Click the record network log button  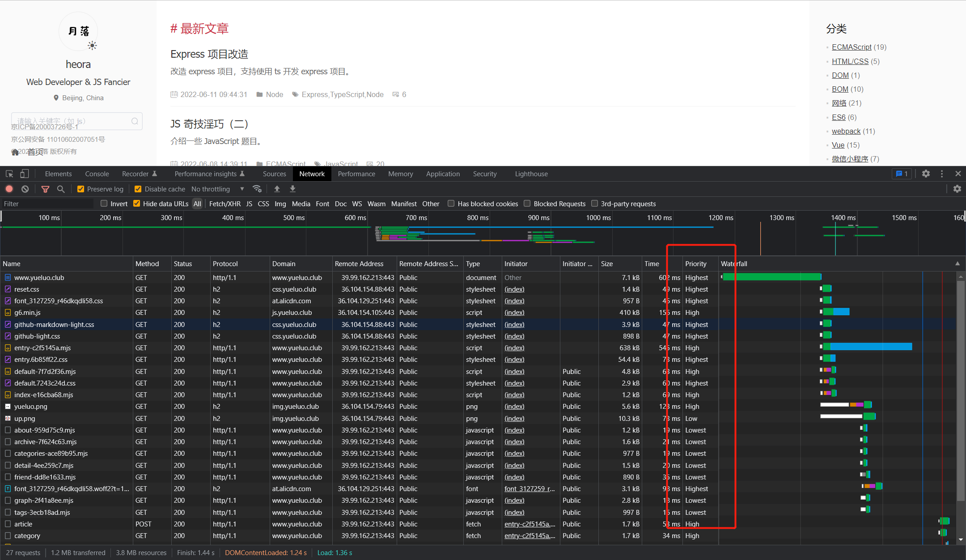[9, 189]
